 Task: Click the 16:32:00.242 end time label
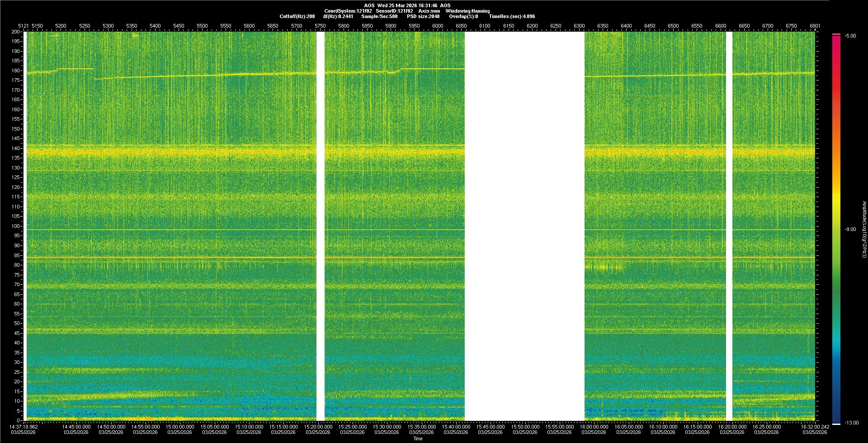pyautogui.click(x=815, y=426)
